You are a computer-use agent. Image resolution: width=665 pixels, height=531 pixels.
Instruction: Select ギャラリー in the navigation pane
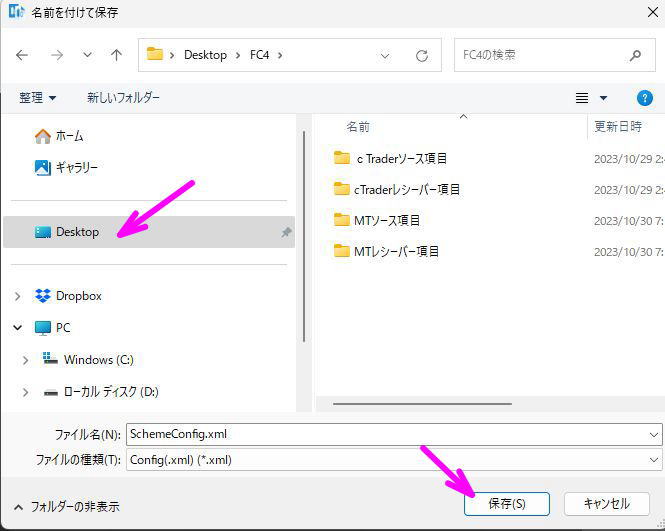(x=66, y=168)
